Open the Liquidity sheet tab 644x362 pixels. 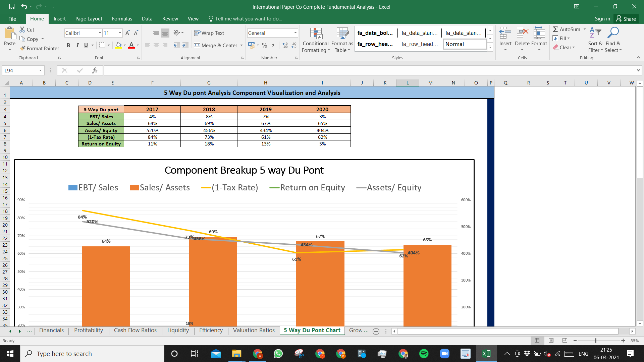point(178,330)
